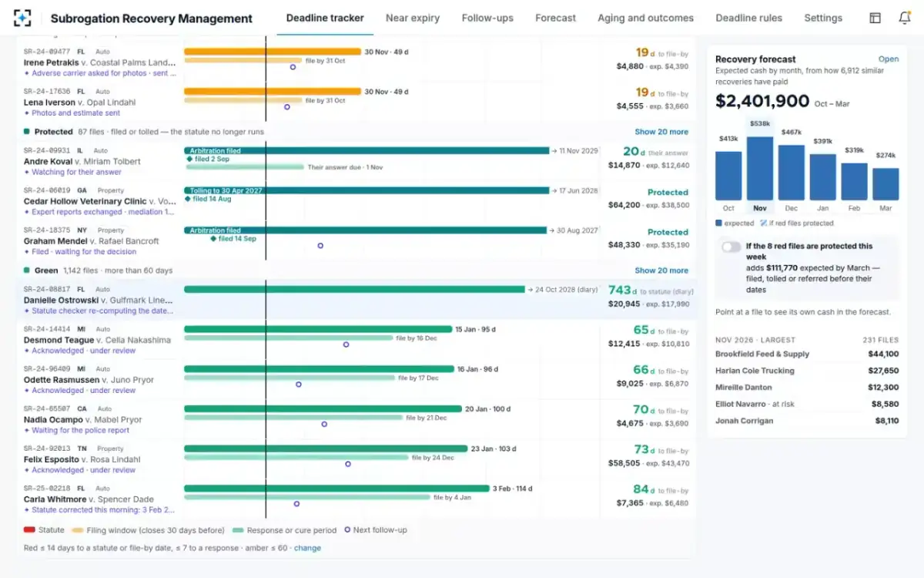
Task: Switch to the Deadline tracker tab
Action: [x=325, y=18]
